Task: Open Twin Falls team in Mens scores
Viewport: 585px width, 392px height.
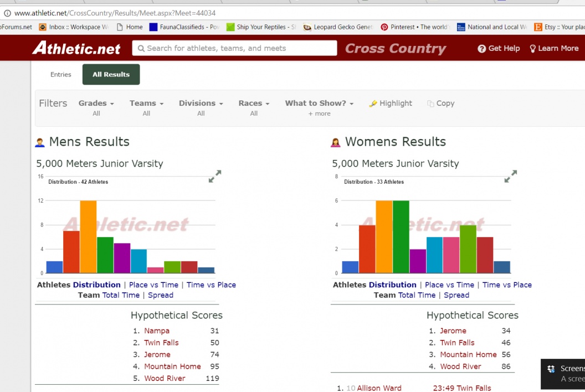Action: click(161, 343)
